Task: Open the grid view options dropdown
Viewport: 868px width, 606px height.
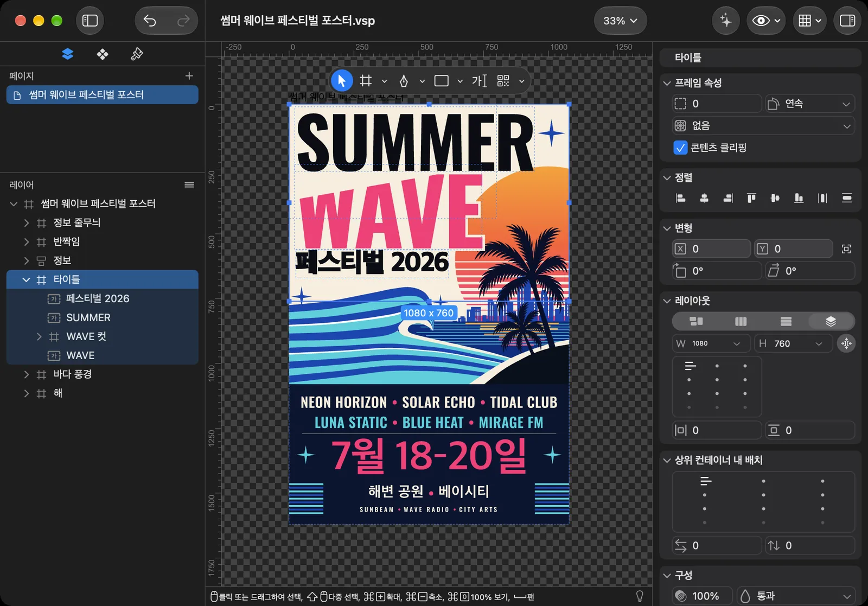Action: [x=810, y=21]
